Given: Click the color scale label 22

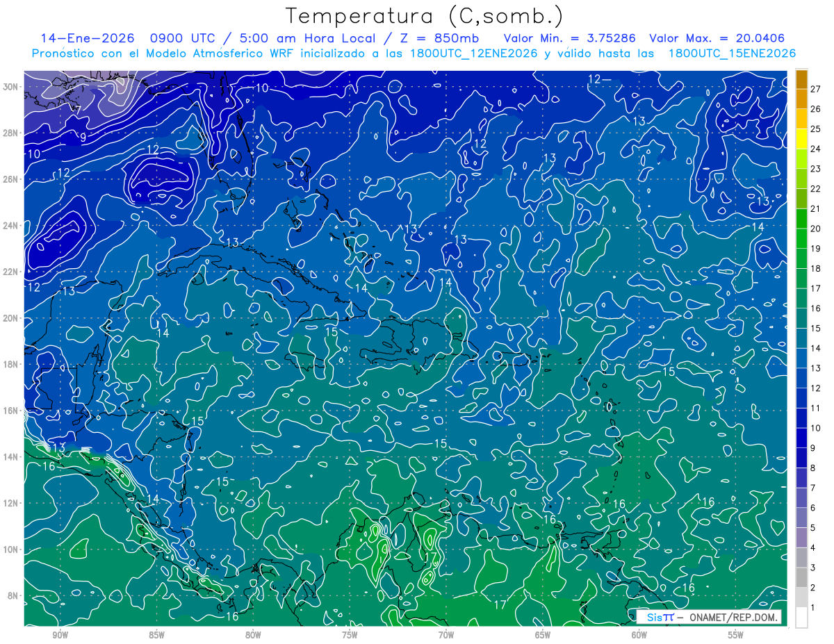Looking at the screenshot, I should 815,189.
